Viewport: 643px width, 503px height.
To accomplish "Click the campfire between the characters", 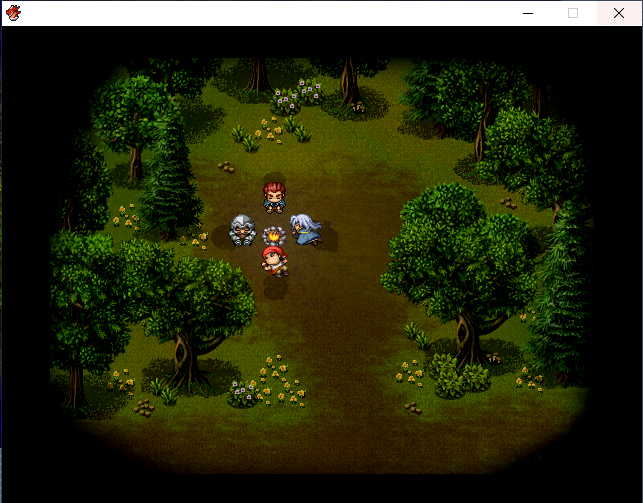I will (x=274, y=236).
